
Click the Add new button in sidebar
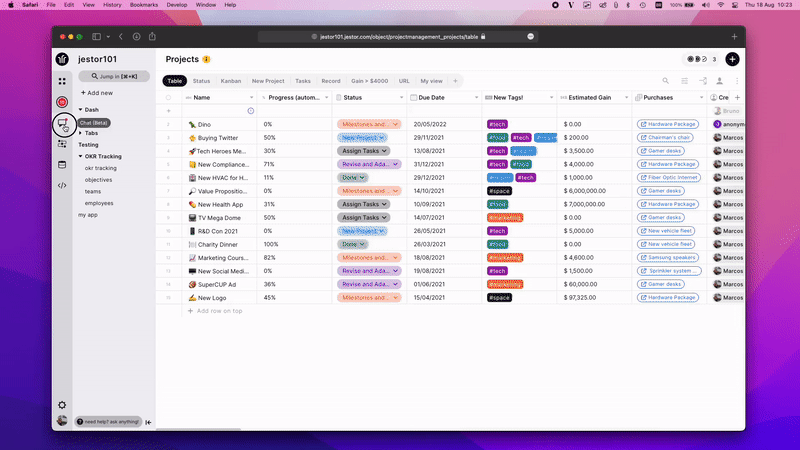(x=97, y=93)
